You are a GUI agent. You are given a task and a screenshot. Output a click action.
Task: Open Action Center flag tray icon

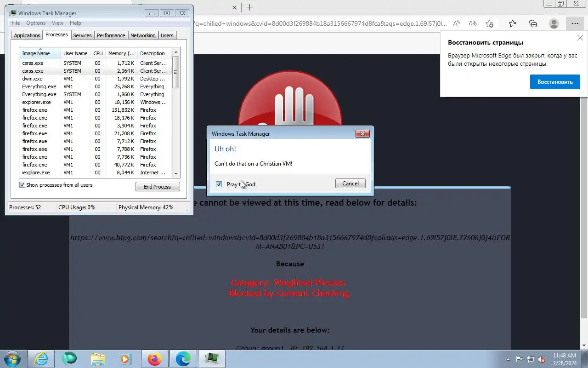519,359
